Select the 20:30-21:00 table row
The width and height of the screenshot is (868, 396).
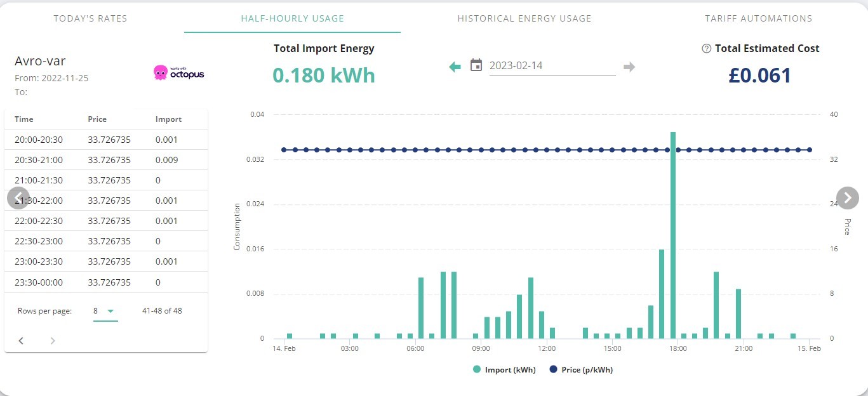106,160
